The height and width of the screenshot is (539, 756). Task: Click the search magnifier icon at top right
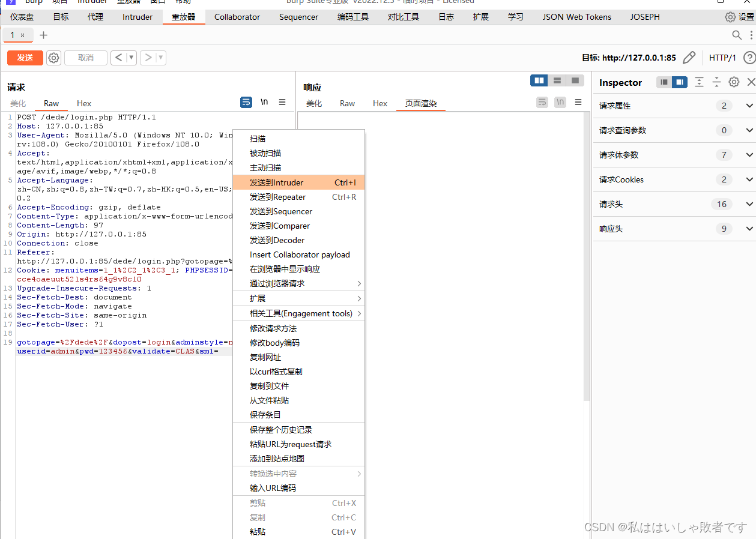pos(737,35)
